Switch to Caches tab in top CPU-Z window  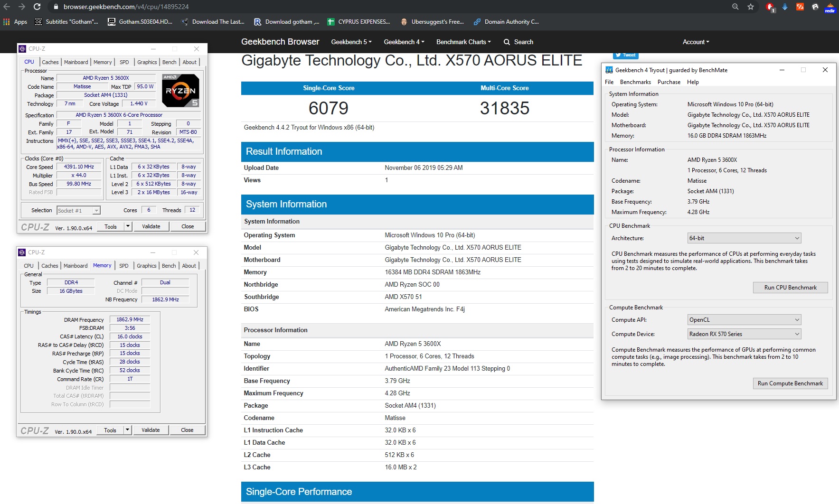[50, 62]
